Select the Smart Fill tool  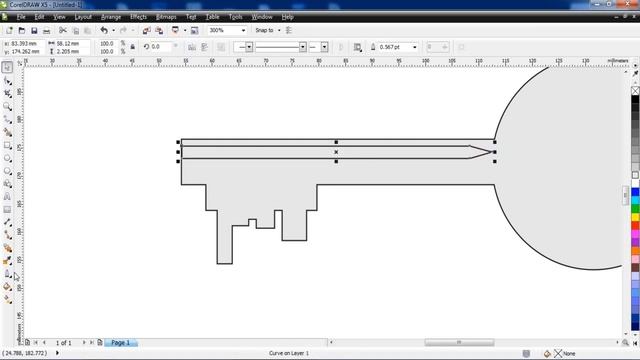(7, 132)
